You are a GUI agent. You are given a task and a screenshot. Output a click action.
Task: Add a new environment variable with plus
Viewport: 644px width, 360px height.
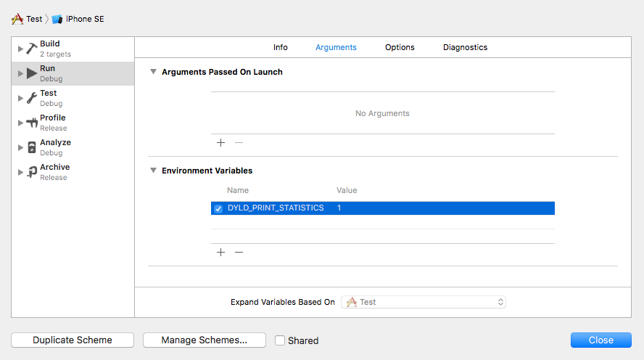221,252
